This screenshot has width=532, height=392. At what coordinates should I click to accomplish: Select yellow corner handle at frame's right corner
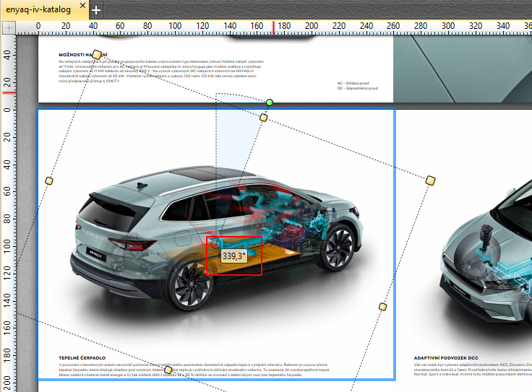[x=430, y=180]
